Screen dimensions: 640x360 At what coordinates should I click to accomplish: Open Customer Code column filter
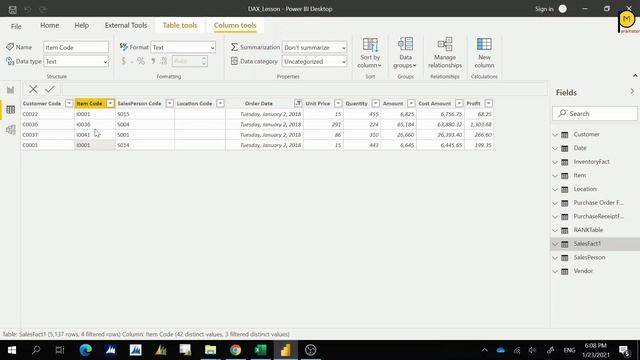pyautogui.click(x=69, y=104)
